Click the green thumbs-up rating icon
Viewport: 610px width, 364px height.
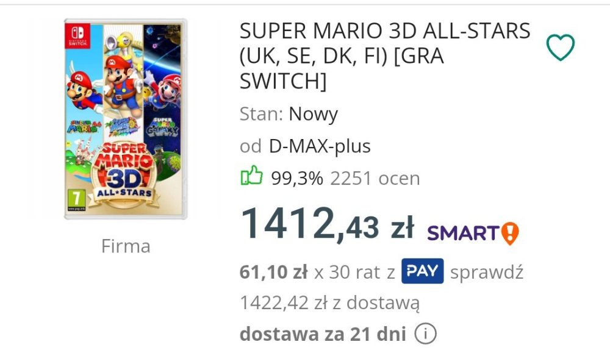[x=251, y=177]
